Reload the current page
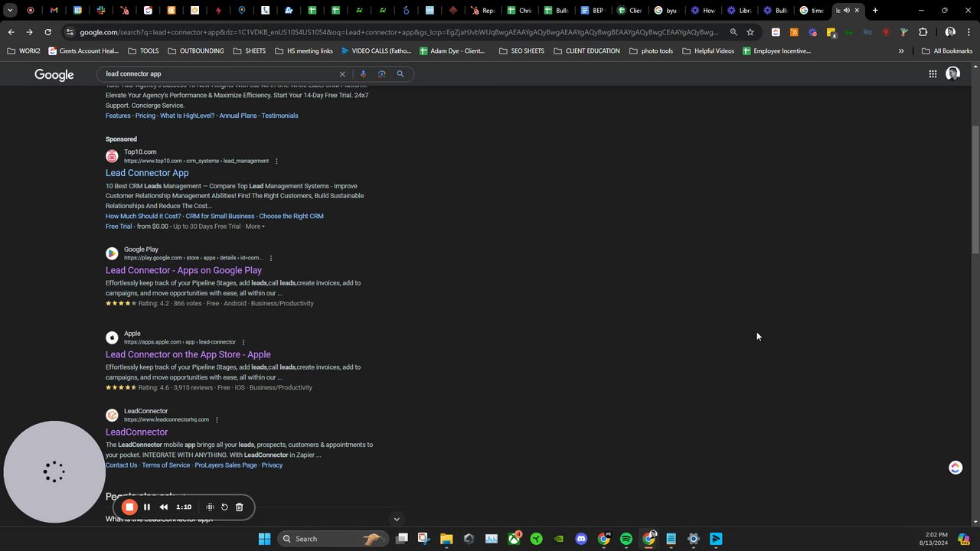The height and width of the screenshot is (551, 980). (x=48, y=32)
